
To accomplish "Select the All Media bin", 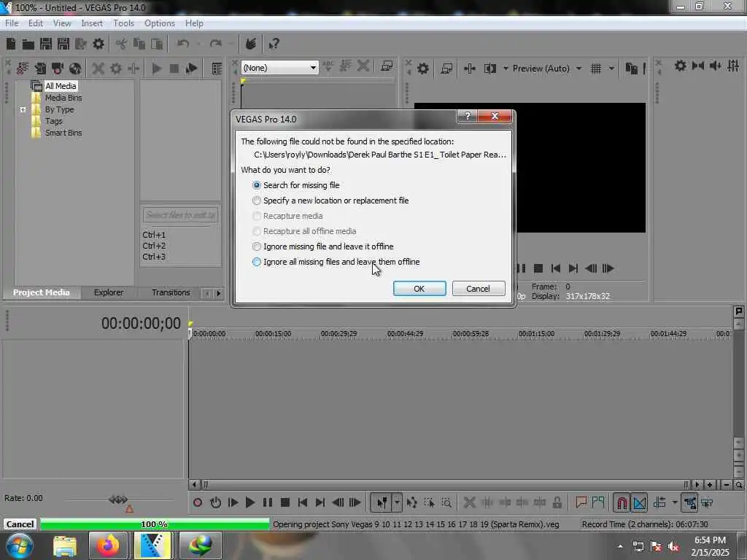I will (x=60, y=86).
